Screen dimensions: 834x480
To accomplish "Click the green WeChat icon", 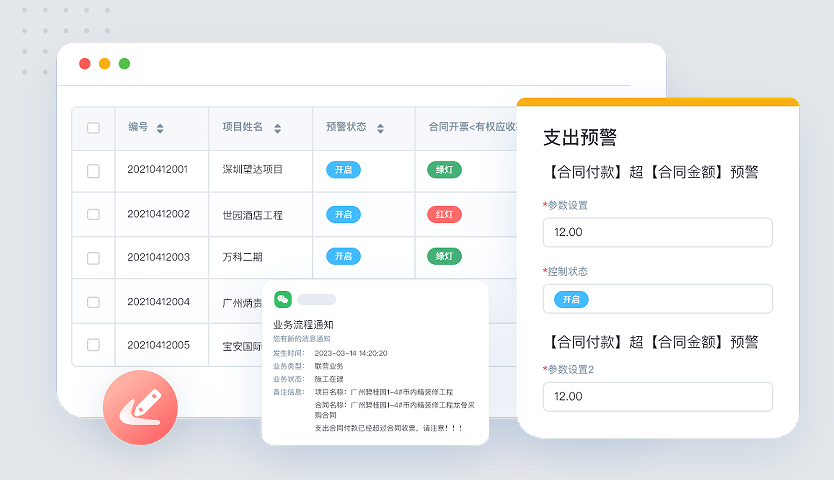I will click(x=283, y=299).
